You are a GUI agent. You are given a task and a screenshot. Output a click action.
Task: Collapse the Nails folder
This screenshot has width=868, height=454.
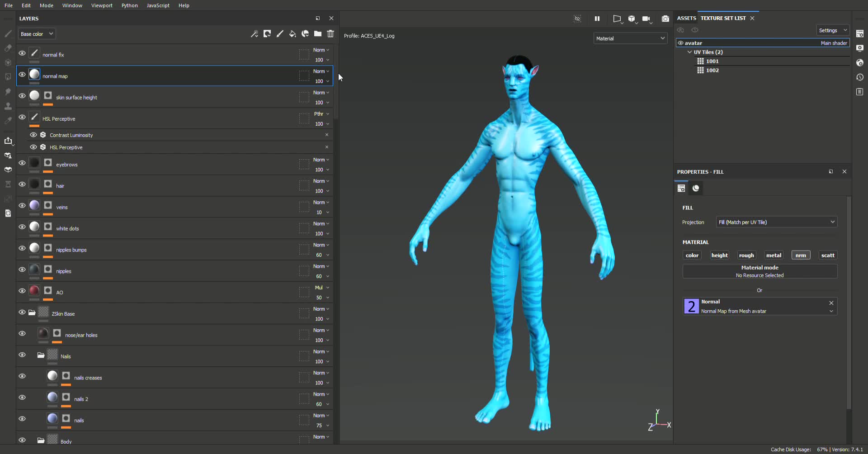pyautogui.click(x=41, y=355)
